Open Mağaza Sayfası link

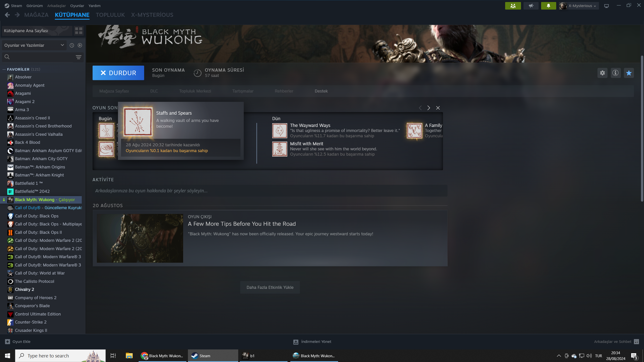pos(114,91)
